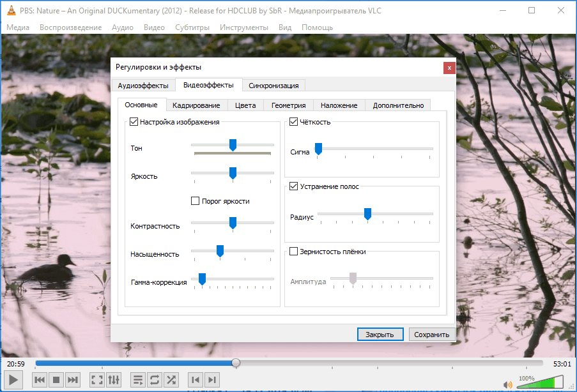
Task: Skip to previous media track
Action: tap(39, 381)
